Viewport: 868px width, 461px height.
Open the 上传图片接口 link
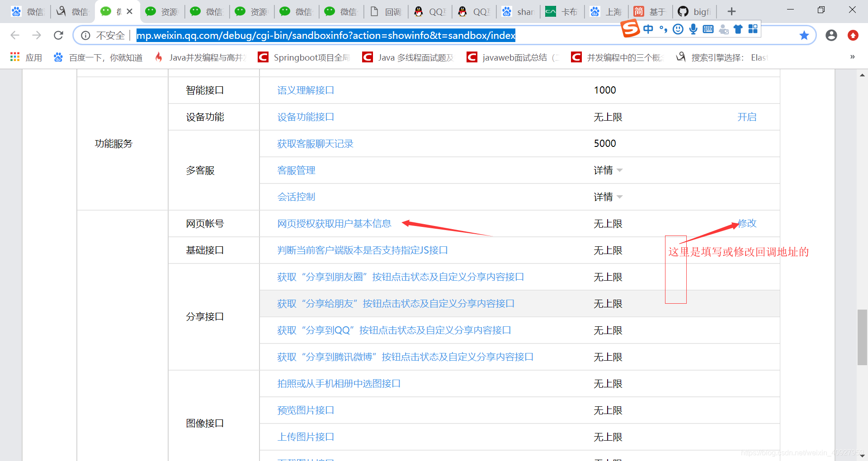pyautogui.click(x=306, y=437)
